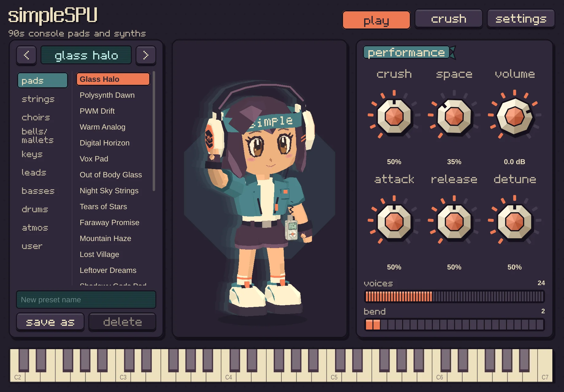Click the volume knob
The height and width of the screenshot is (392, 564).
(x=515, y=116)
